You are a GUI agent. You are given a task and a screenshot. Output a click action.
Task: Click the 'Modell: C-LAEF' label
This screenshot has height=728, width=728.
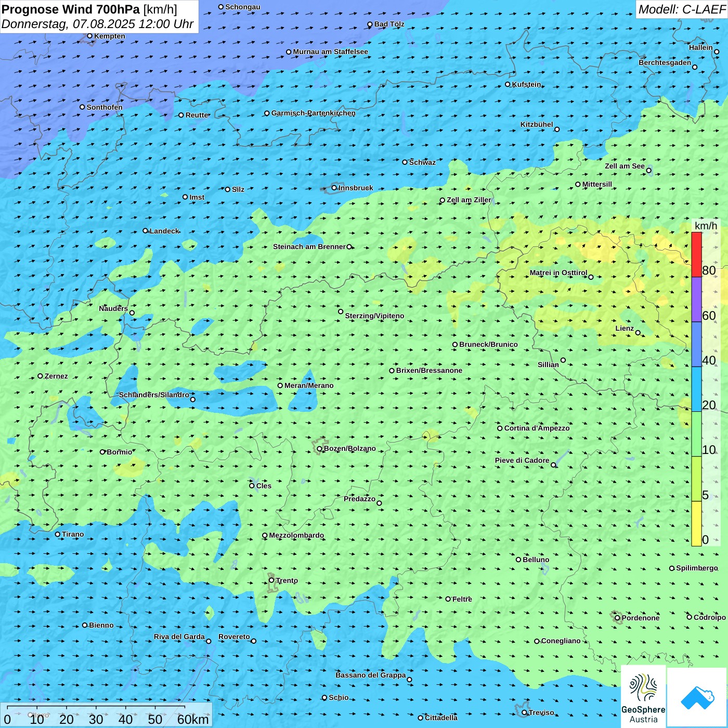pos(681,9)
